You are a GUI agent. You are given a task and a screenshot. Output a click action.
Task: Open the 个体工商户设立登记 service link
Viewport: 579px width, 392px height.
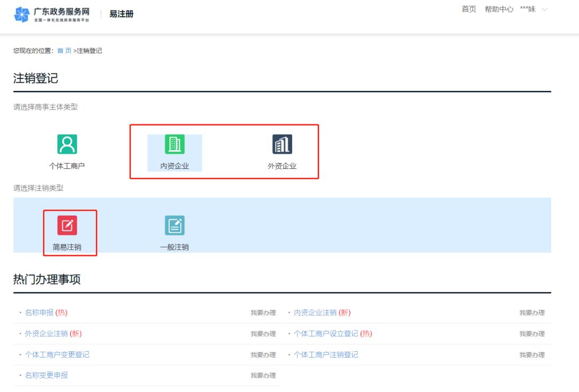point(325,333)
